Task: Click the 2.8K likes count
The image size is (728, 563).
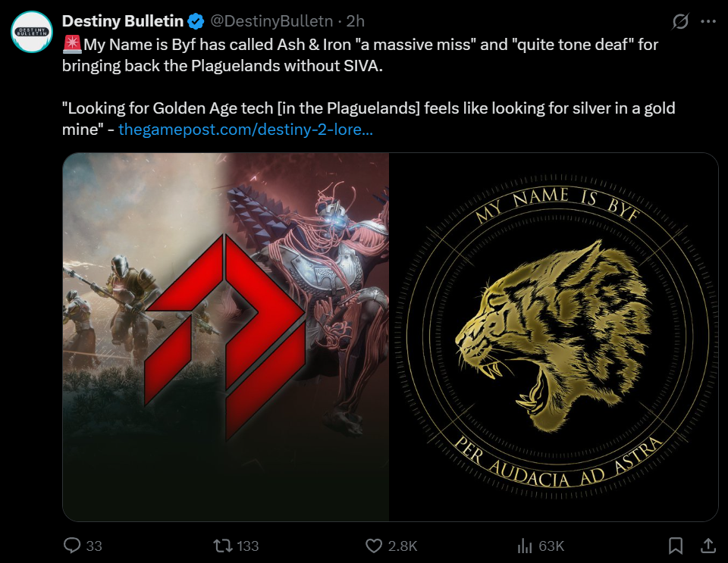Action: pyautogui.click(x=403, y=546)
